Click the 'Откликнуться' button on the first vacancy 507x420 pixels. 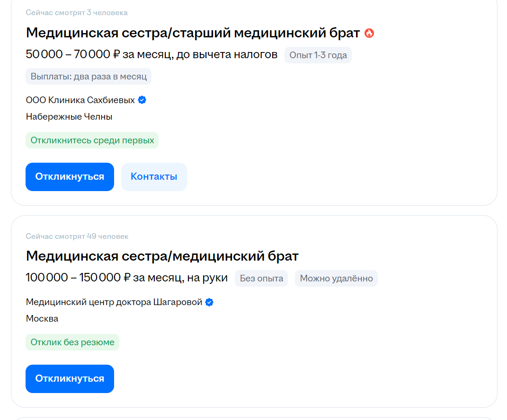pos(70,176)
